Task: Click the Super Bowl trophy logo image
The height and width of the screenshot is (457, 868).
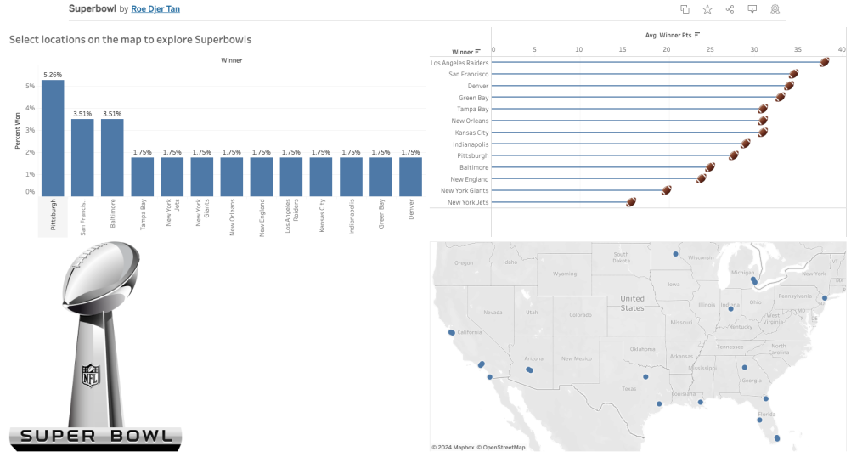Action: coord(95,344)
